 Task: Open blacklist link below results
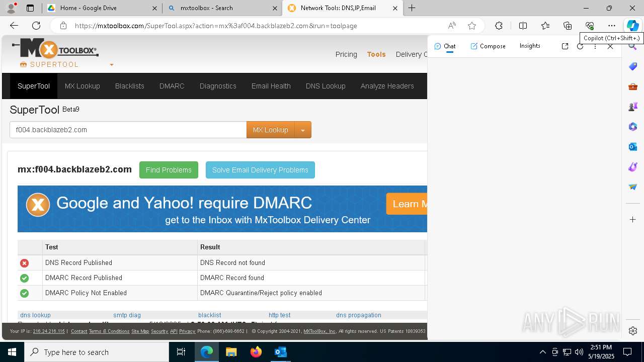tap(209, 315)
